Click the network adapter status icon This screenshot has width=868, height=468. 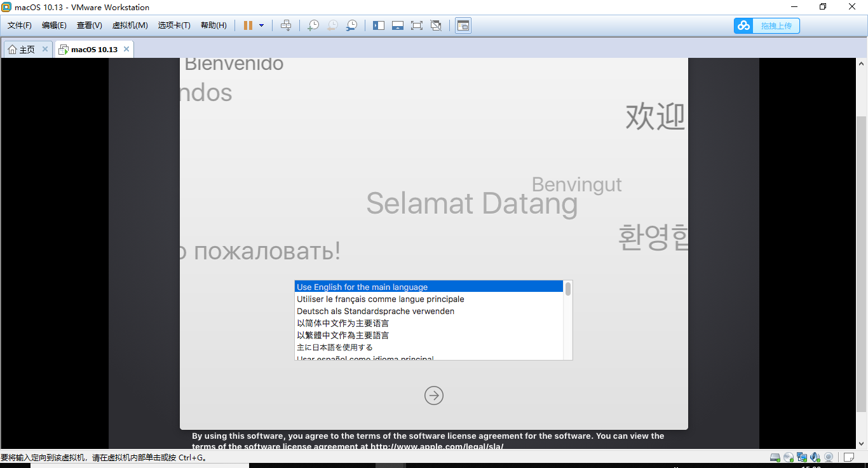[x=802, y=457]
